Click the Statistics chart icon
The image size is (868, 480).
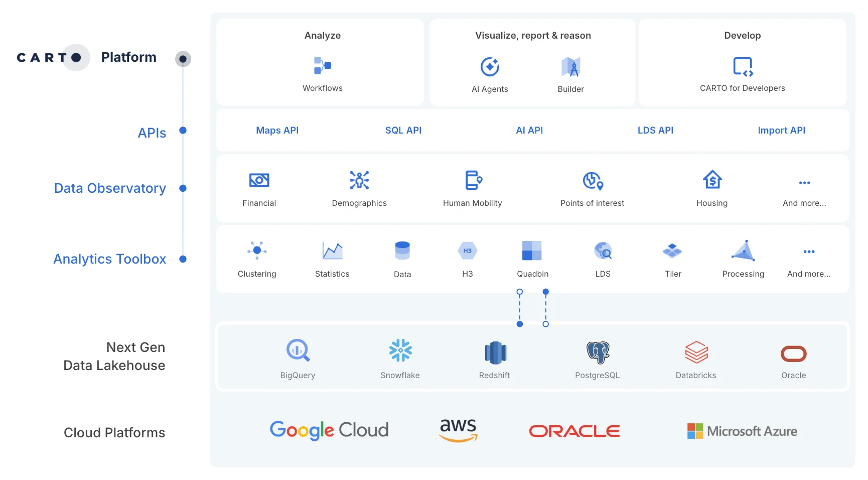[x=332, y=251]
